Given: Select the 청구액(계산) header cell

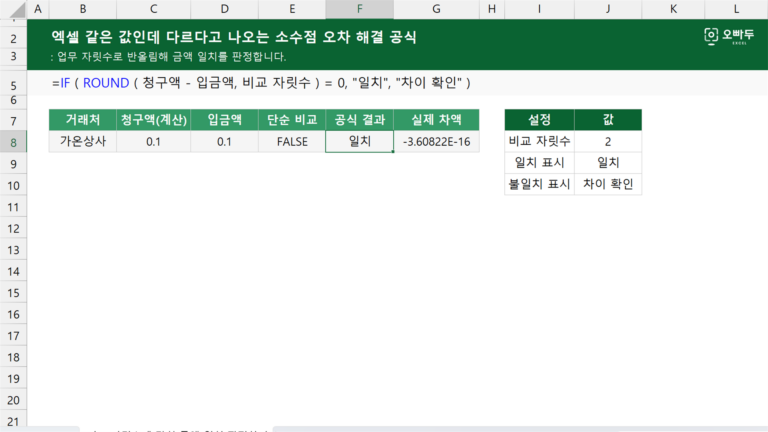Looking at the screenshot, I should tap(153, 120).
